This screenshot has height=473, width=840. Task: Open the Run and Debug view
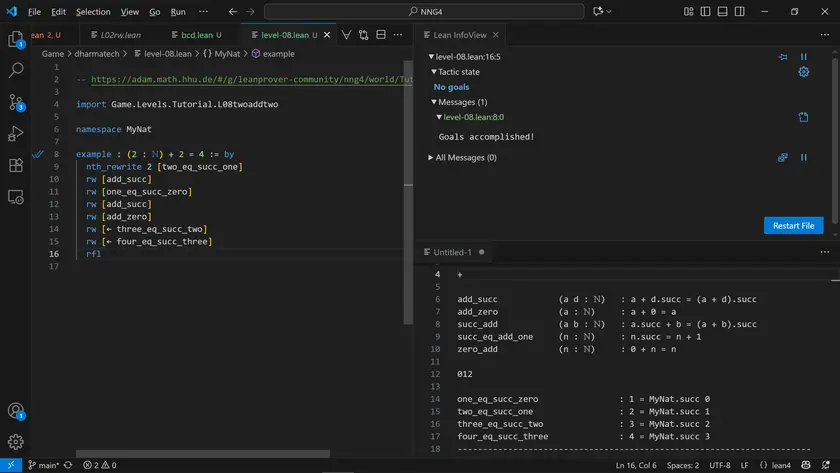pyautogui.click(x=15, y=133)
